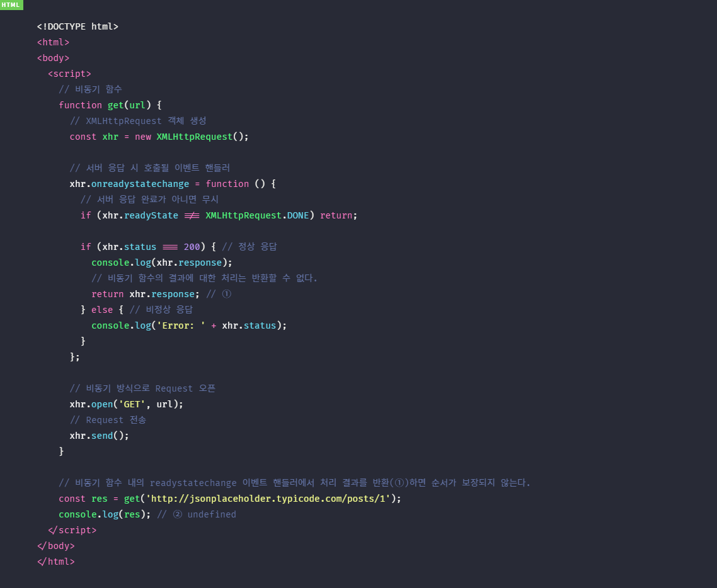Click the green HTML language badge

pyautogui.click(x=11, y=4)
